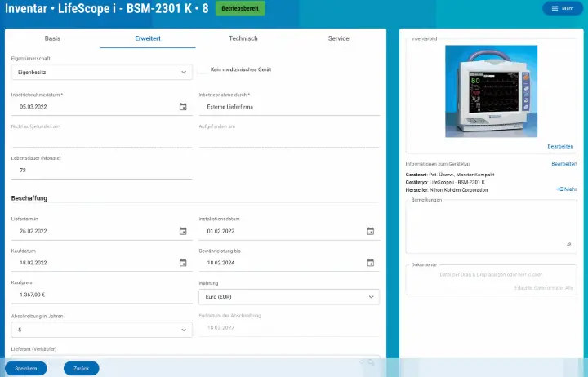The image size is (588, 377).
Task: Show more device type info via Mehr link
Action: [x=566, y=189]
